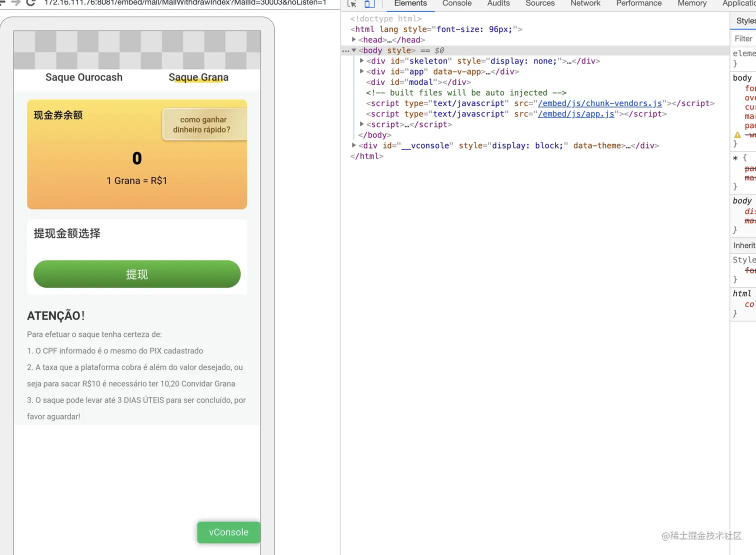Open the app.js source link

point(576,113)
